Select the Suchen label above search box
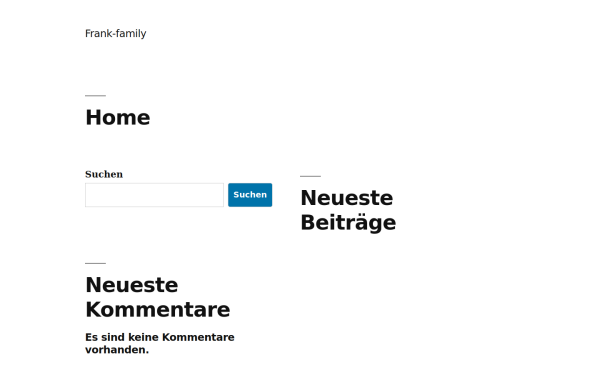 [104, 174]
